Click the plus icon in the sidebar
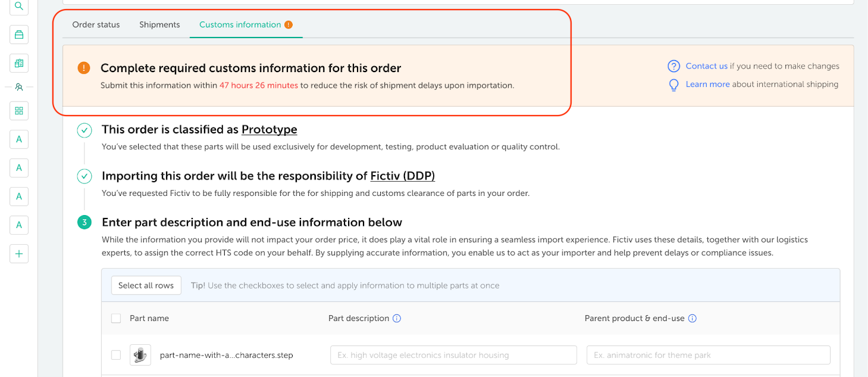This screenshot has width=868, height=377. [19, 254]
